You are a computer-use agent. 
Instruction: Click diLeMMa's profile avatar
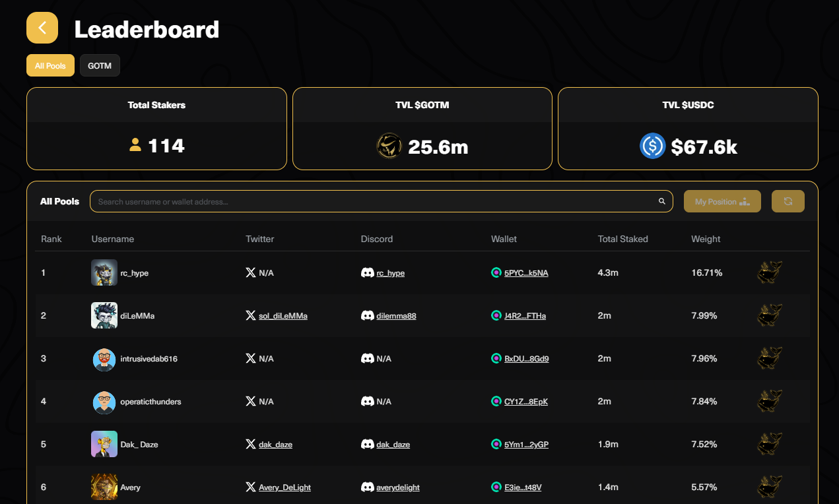click(x=104, y=315)
